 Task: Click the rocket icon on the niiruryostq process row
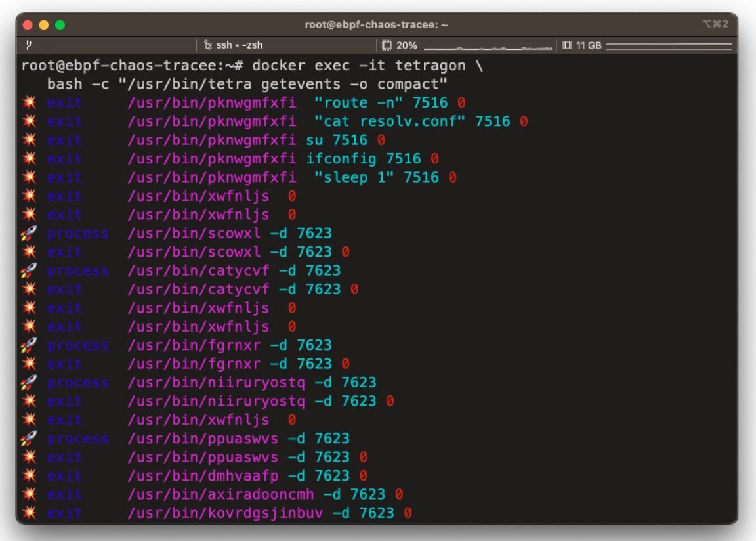pos(29,382)
